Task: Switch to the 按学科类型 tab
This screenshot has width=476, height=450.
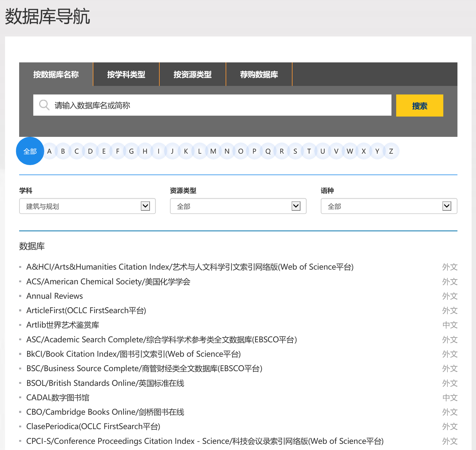Action: coord(126,74)
